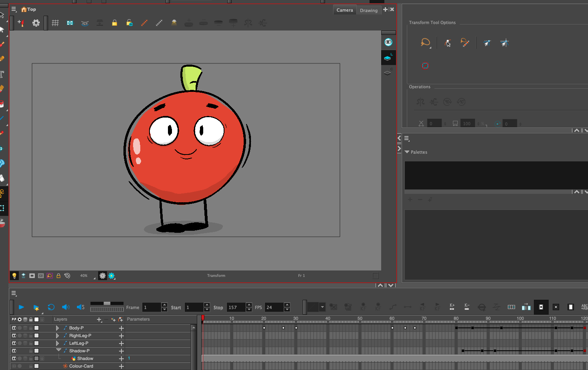Click the cyan Reset View icon

(70, 23)
